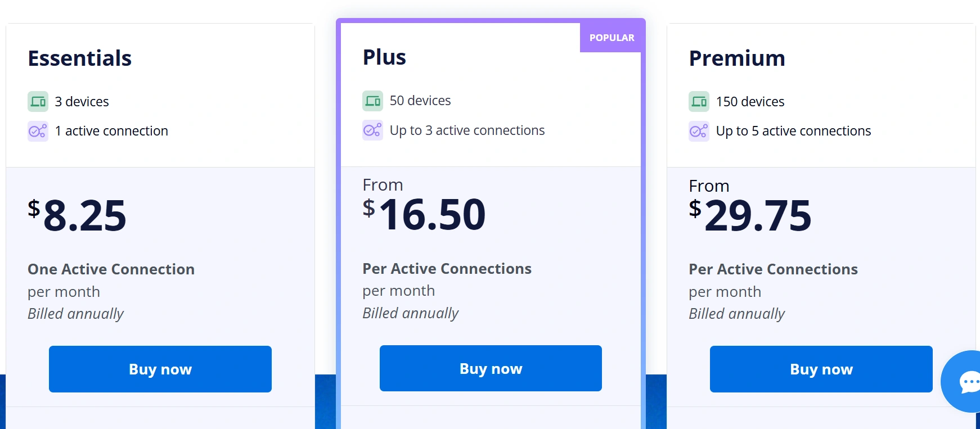
Task: Click the POPULAR badge on Plus
Action: pyautogui.click(x=612, y=38)
